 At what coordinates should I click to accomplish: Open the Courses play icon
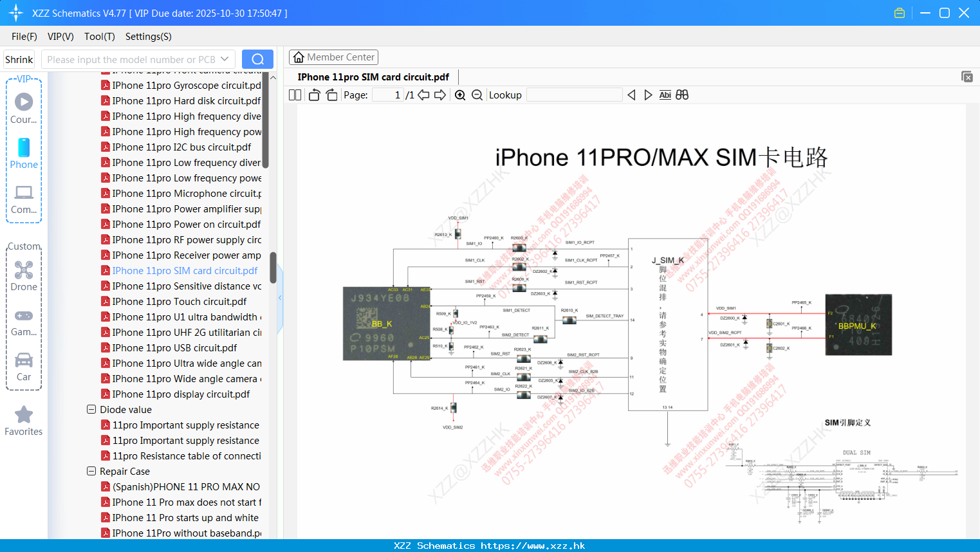pos(24,102)
